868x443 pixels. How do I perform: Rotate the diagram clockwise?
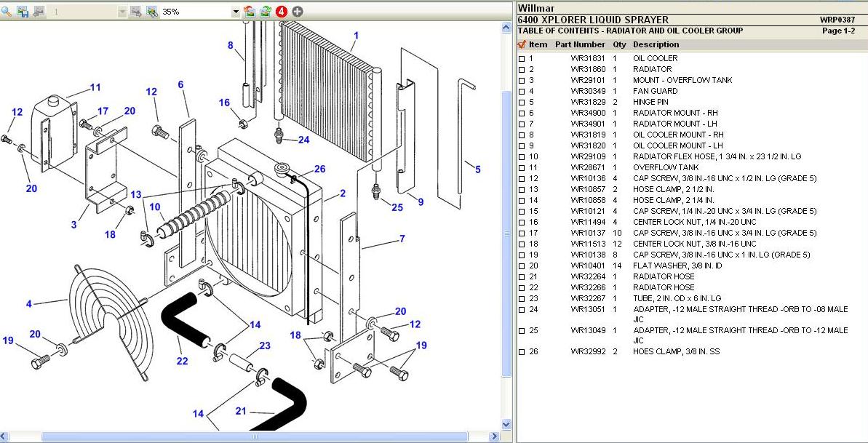click(266, 11)
